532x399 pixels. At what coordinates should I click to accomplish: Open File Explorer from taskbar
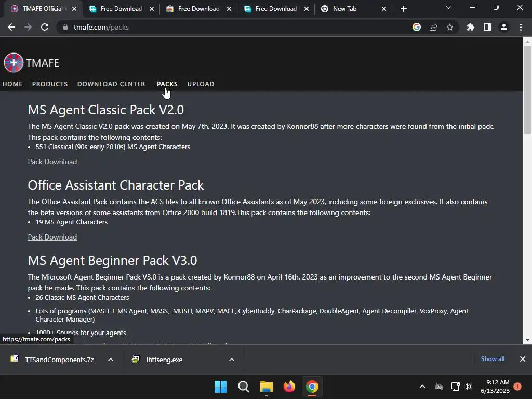[x=267, y=387]
